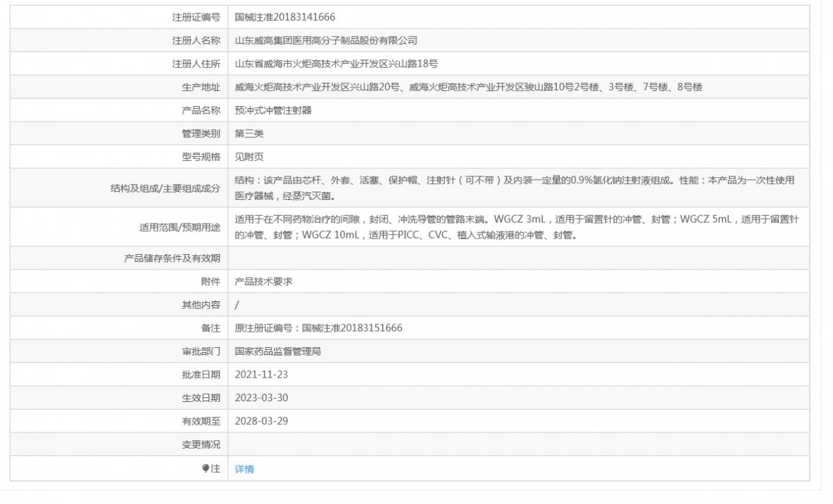Viewport: 833px width, 504px height.
Task: Click the 结构及组成/主要组成成分 label
Action: 166,188
